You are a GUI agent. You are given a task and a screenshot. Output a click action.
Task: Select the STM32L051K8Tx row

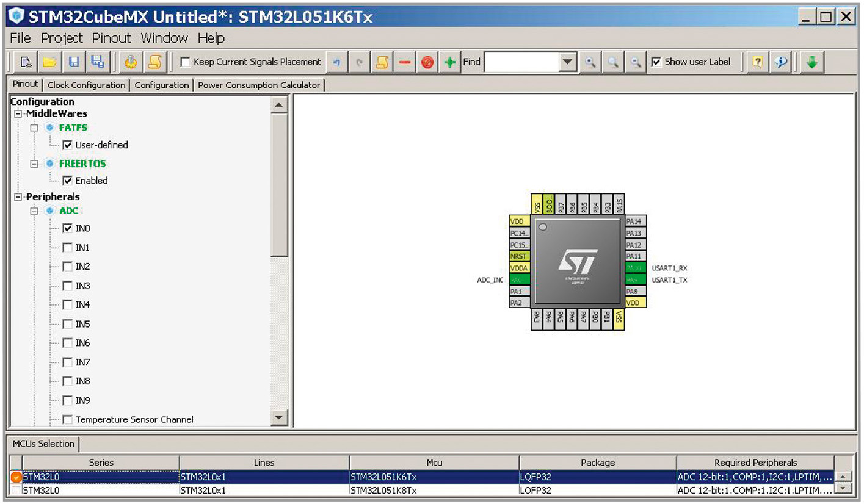[x=423, y=490]
